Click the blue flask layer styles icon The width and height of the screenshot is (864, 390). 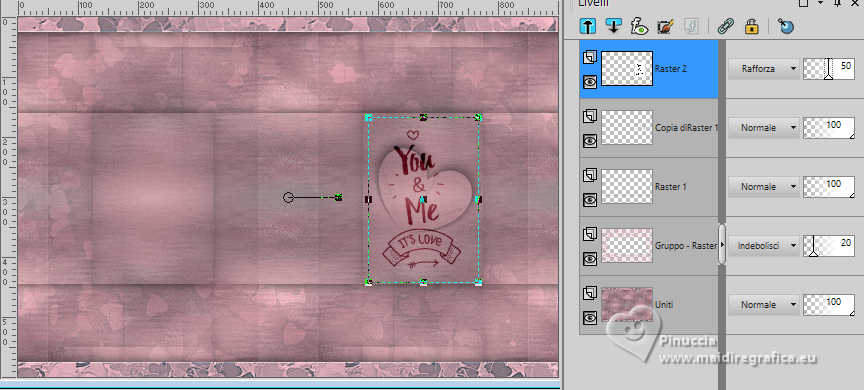point(785,26)
